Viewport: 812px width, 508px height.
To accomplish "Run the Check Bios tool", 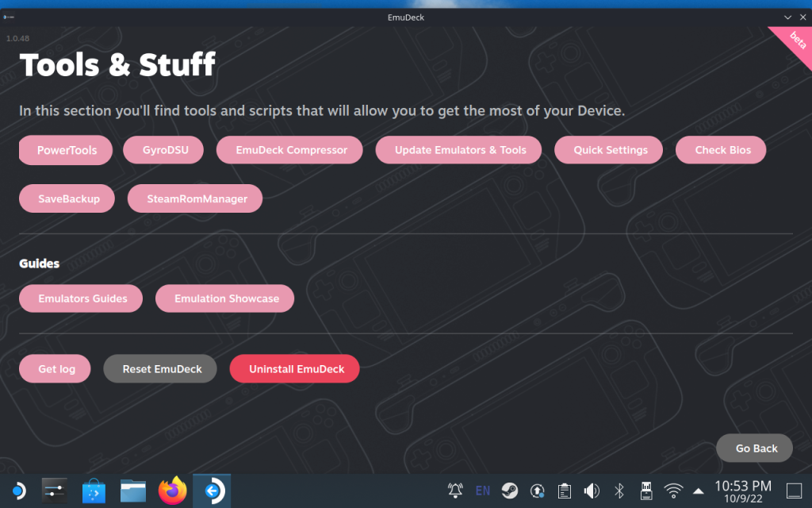I will click(721, 150).
